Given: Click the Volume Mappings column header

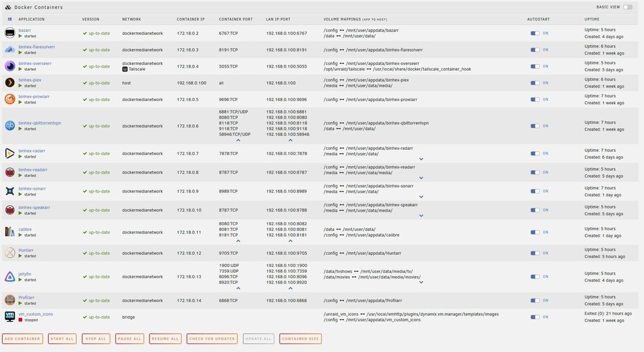Looking at the screenshot, I should (355, 19).
